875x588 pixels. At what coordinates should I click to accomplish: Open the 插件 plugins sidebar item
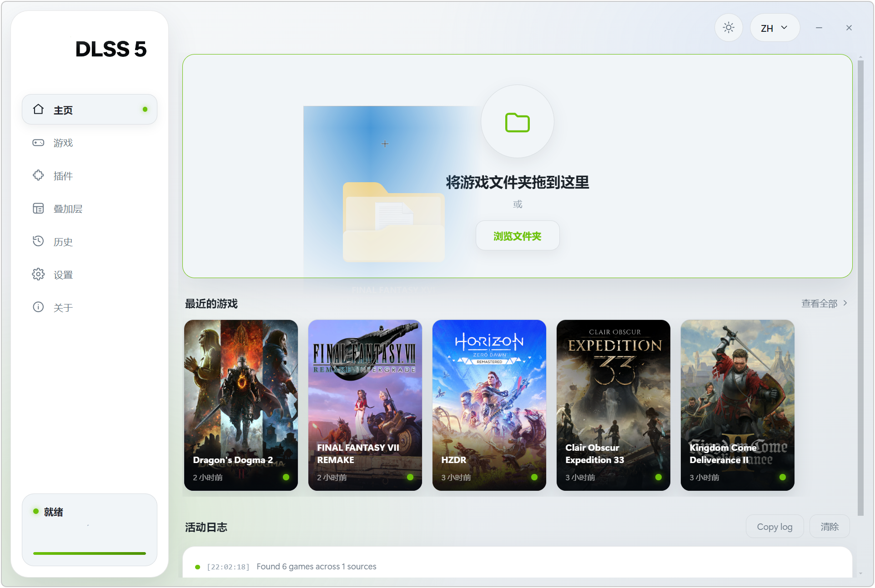tap(90, 176)
